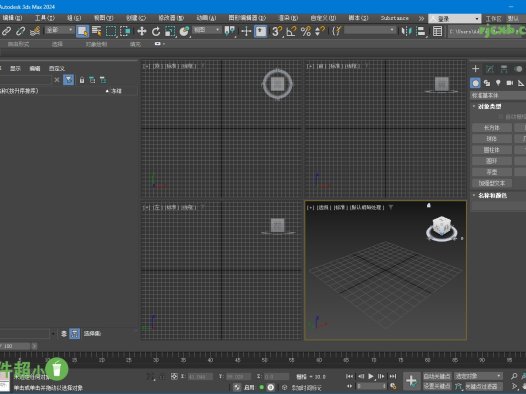This screenshot has height=394, width=526.
Task: Toggle Keyboard Shortcut Override button
Action: [261, 32]
